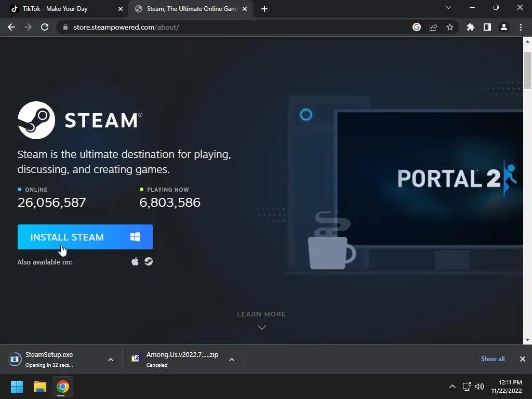Screen dimensions: 532x399
Task: Open a new browser tab
Action: coord(264,9)
